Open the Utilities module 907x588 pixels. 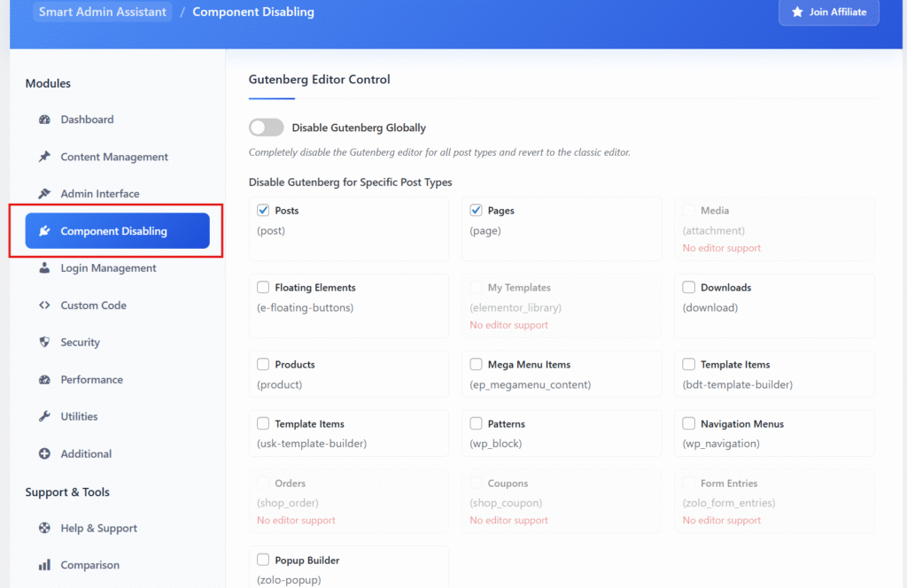click(x=118, y=416)
